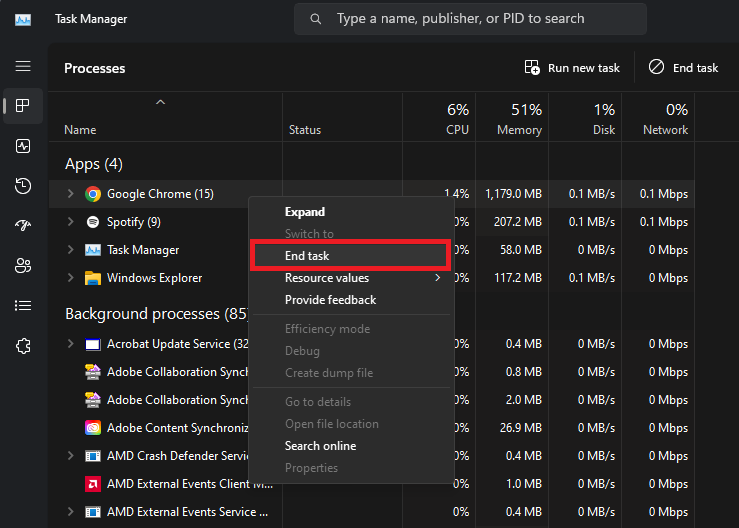The height and width of the screenshot is (528, 739).
Task: Sort by the CPU column header
Action: [x=439, y=118]
